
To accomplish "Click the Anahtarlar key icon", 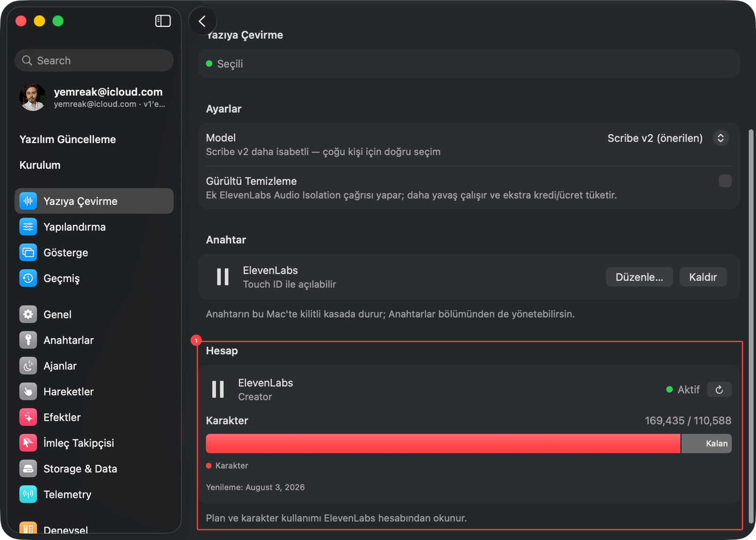I will tap(28, 340).
